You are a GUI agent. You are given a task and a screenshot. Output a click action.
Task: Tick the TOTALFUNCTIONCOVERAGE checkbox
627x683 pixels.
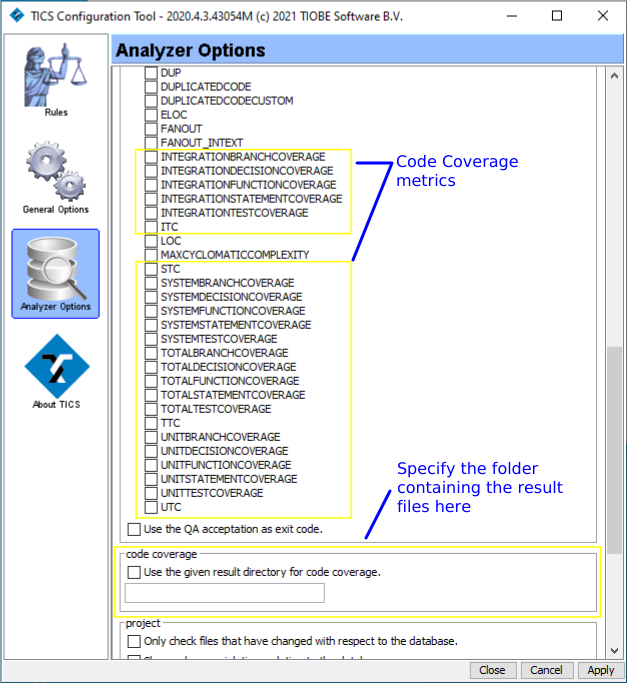click(151, 381)
